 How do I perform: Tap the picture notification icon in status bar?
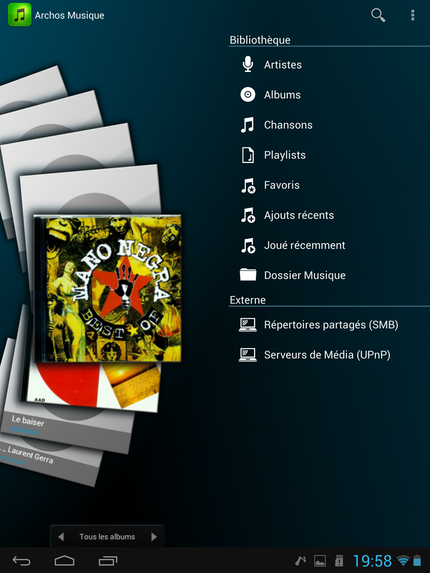pyautogui.click(x=320, y=561)
